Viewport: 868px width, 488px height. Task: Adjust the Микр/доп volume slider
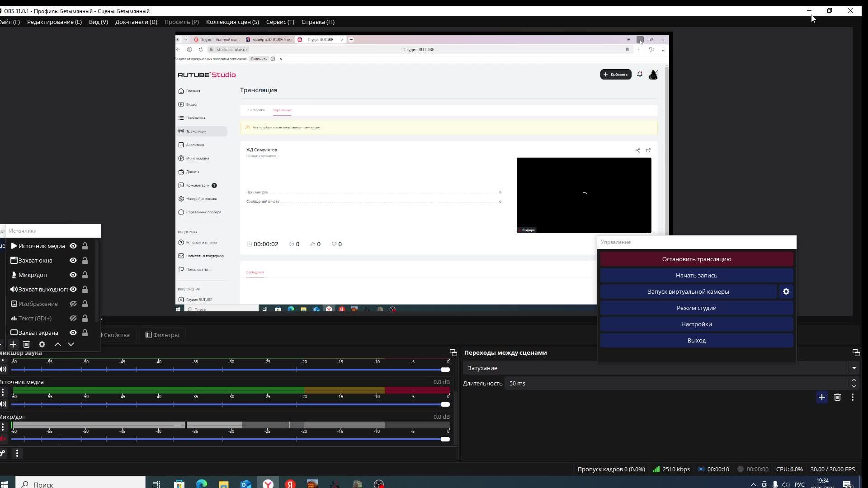[x=230, y=439]
